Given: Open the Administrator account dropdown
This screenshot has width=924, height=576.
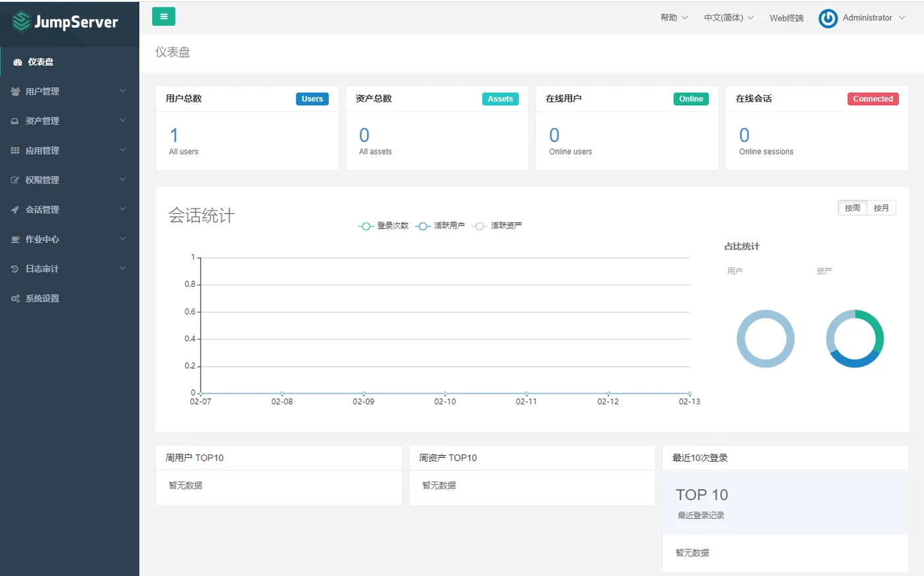Looking at the screenshot, I should [x=874, y=18].
